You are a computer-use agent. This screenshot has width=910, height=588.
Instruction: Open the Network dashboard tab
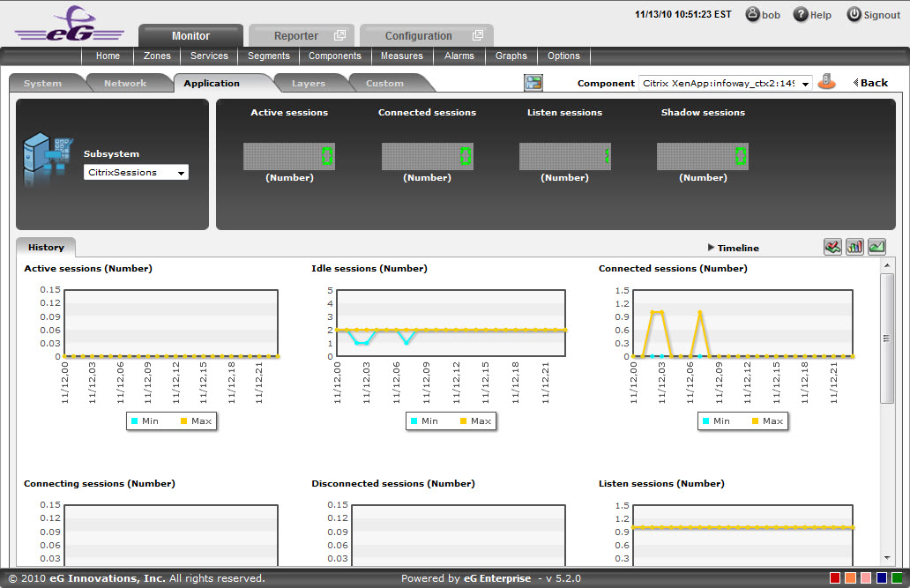tap(125, 84)
